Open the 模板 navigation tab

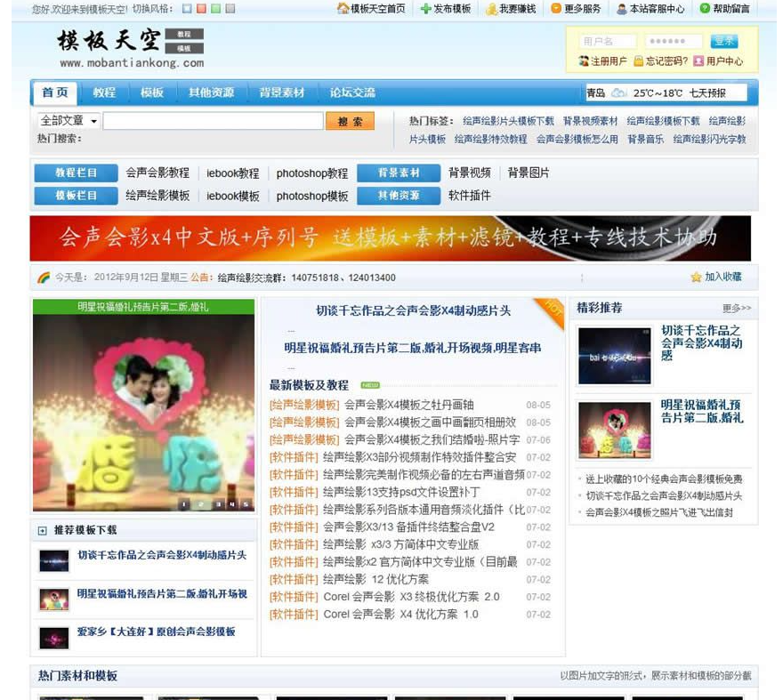(152, 93)
